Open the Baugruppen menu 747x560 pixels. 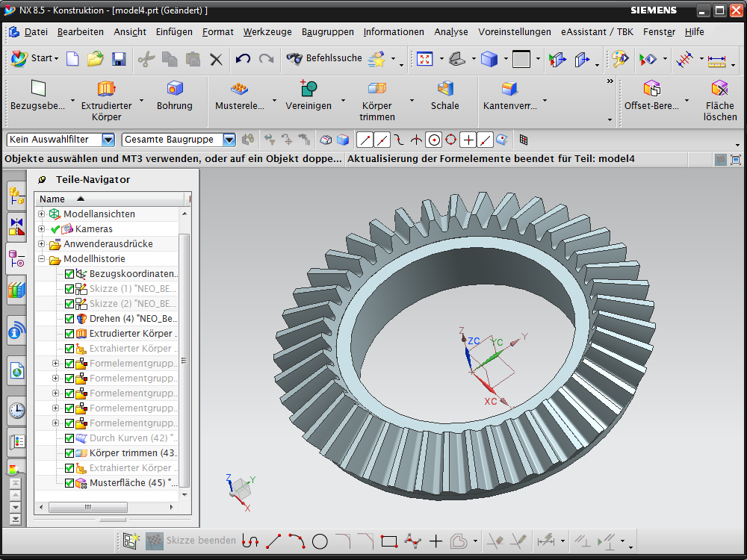[328, 32]
